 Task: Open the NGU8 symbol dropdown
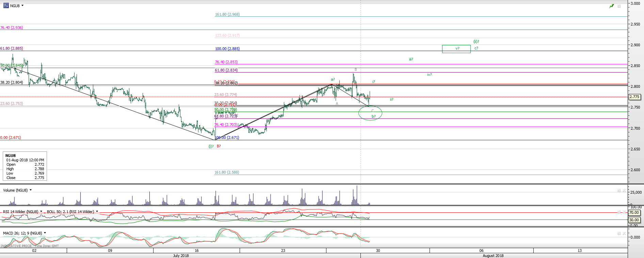(x=22, y=5)
